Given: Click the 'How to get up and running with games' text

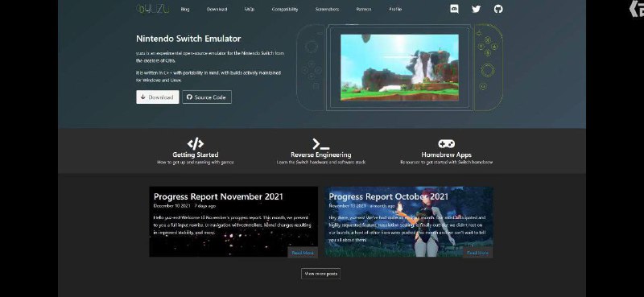Looking at the screenshot, I should coord(196,163).
